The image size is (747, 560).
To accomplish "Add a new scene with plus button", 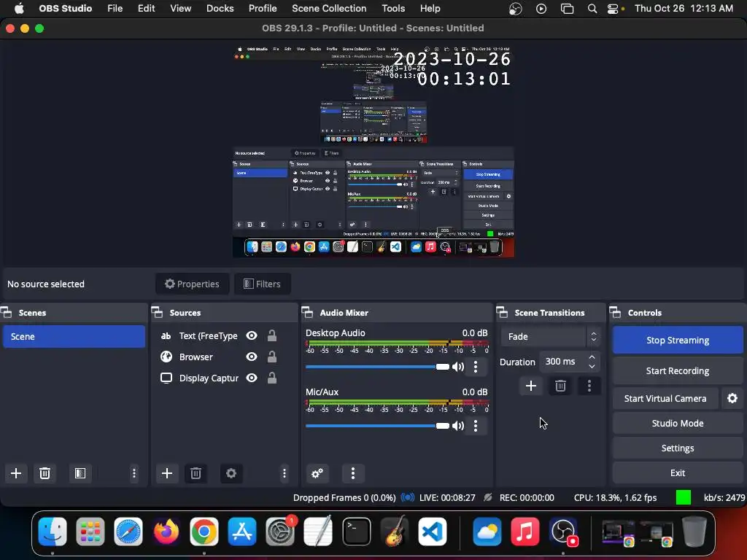I will point(16,472).
